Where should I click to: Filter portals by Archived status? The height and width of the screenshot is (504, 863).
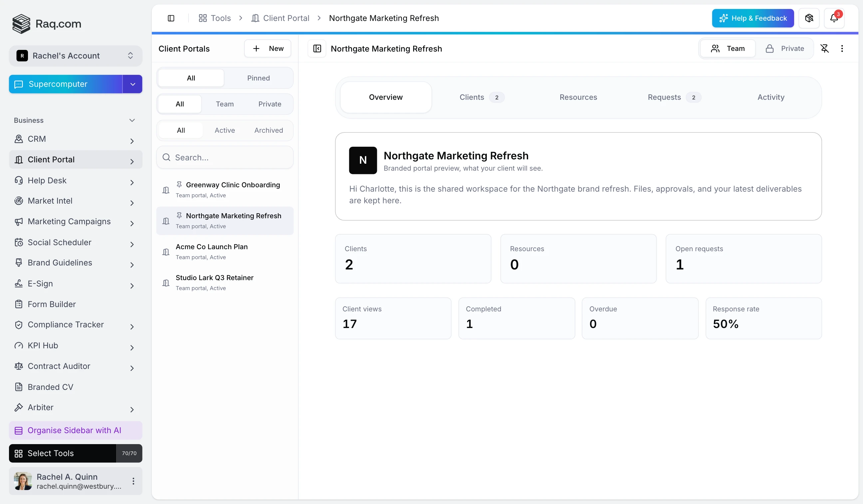coord(269,130)
